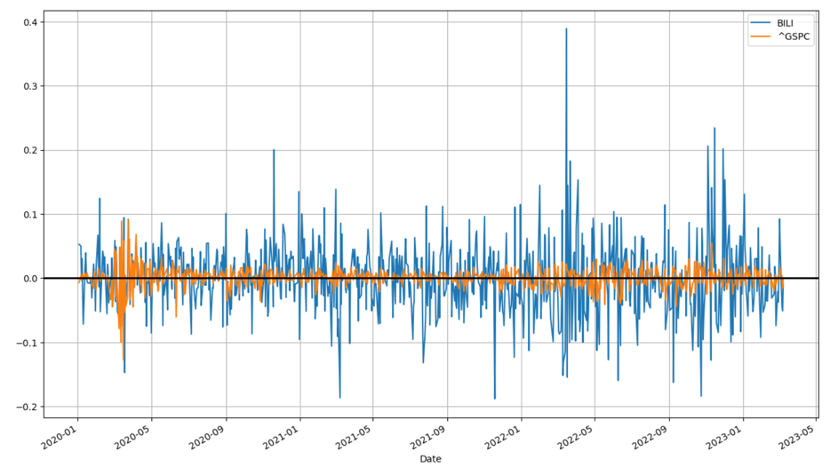The image size is (830, 476).
Task: Select the 2022-09 date tick label
Action: pos(652,436)
